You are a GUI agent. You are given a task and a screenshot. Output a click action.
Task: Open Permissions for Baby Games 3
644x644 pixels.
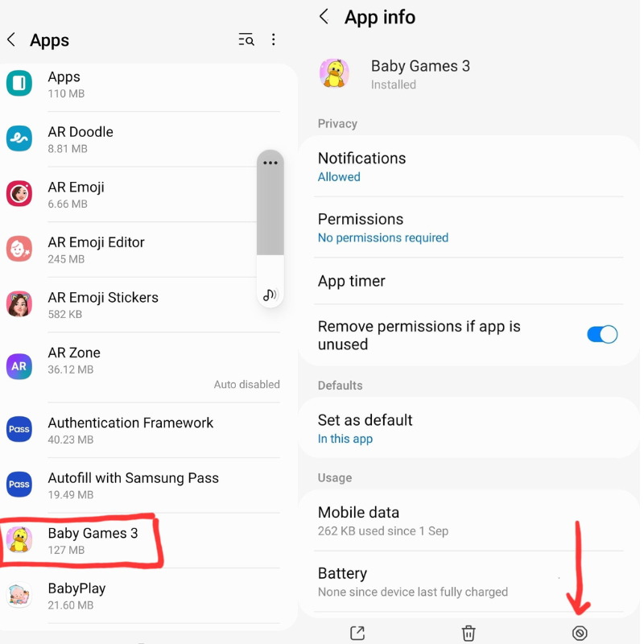click(469, 228)
